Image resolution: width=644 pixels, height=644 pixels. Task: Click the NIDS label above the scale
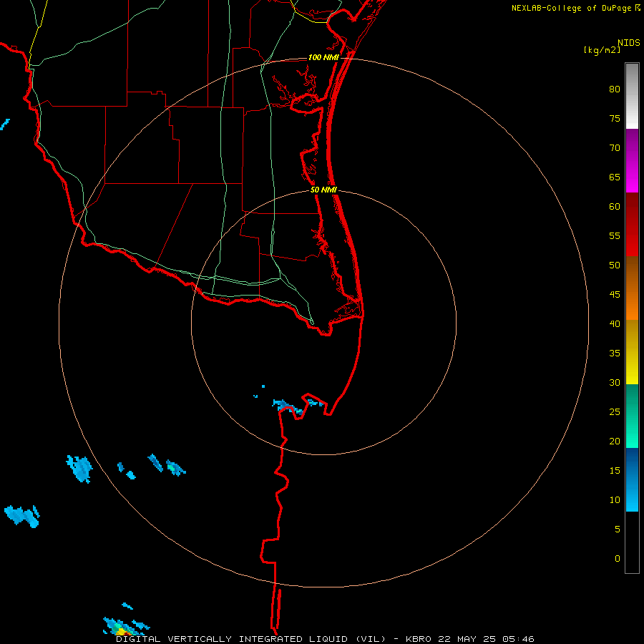[629, 43]
